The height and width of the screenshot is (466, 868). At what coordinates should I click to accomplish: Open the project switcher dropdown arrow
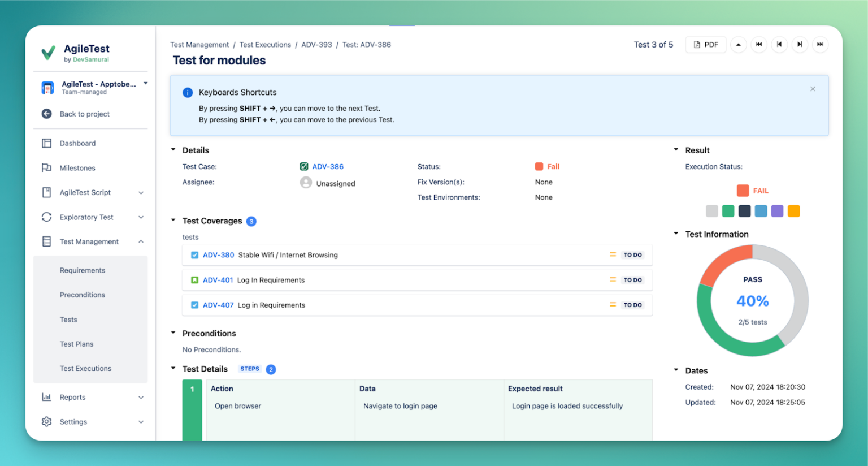click(x=145, y=84)
